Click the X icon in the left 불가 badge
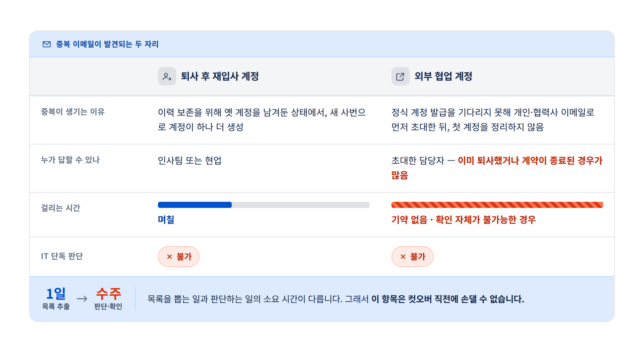644x353 pixels. [x=169, y=257]
